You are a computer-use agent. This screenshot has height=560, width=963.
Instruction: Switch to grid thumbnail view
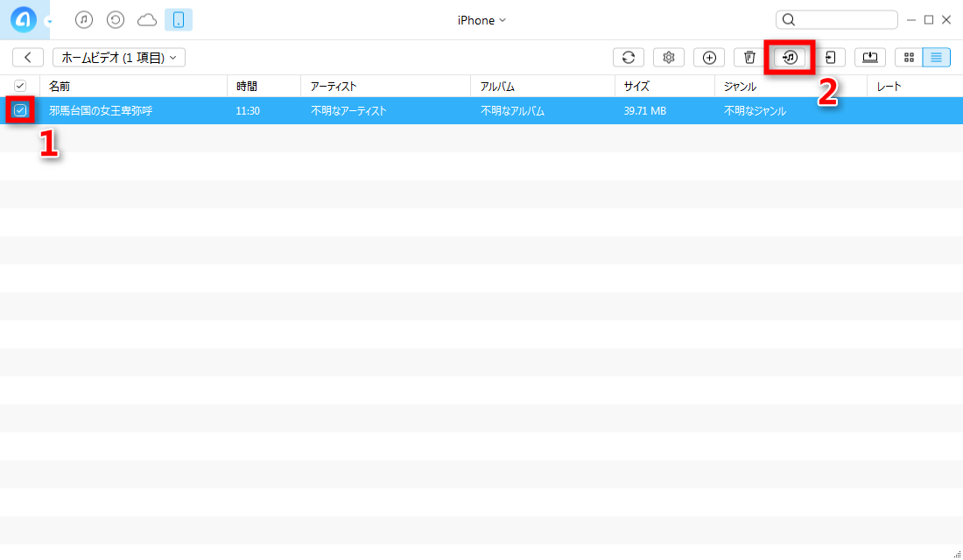[x=909, y=57]
